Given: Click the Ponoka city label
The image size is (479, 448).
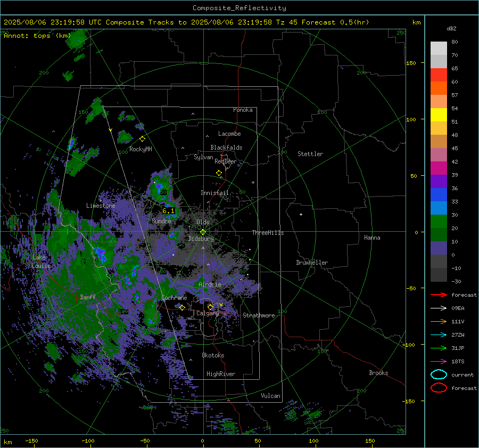Looking at the screenshot, I should 243,110.
